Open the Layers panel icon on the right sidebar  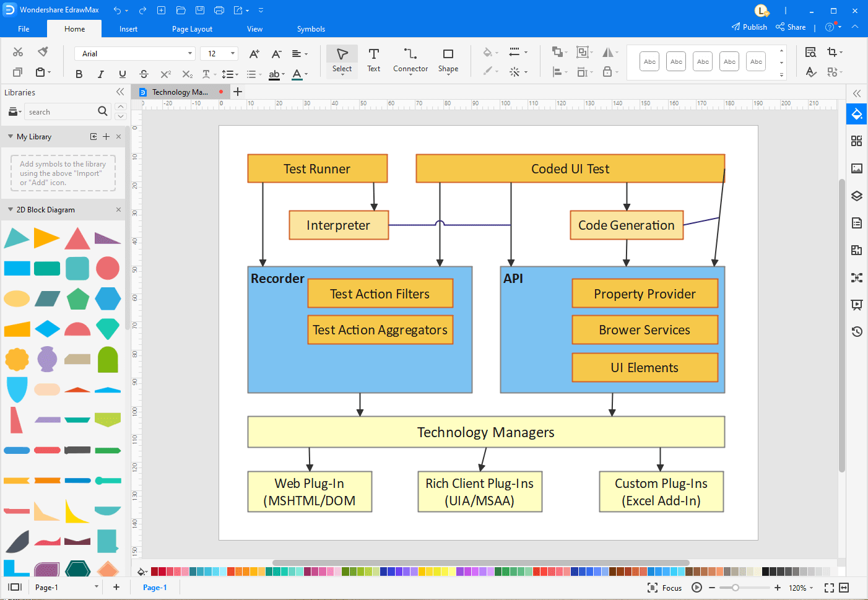coord(856,196)
